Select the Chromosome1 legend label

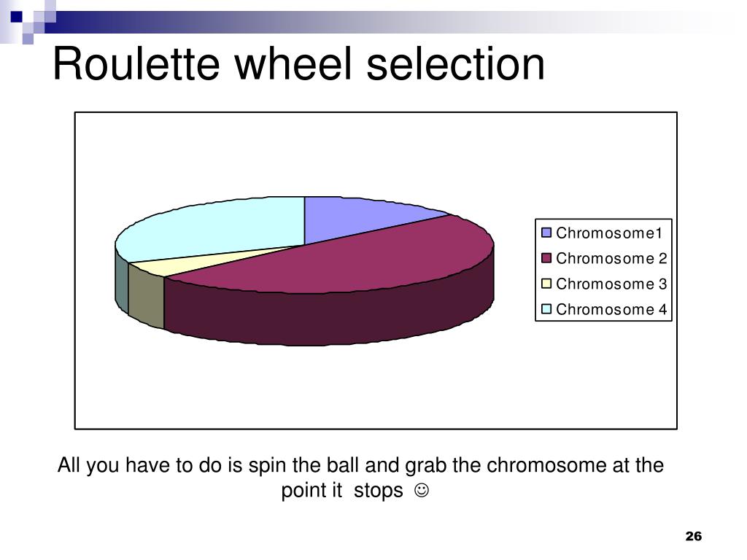pyautogui.click(x=609, y=233)
